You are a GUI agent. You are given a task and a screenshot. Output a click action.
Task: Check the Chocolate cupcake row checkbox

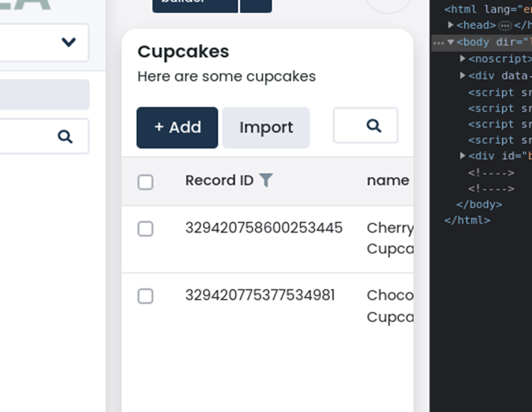[x=145, y=296]
